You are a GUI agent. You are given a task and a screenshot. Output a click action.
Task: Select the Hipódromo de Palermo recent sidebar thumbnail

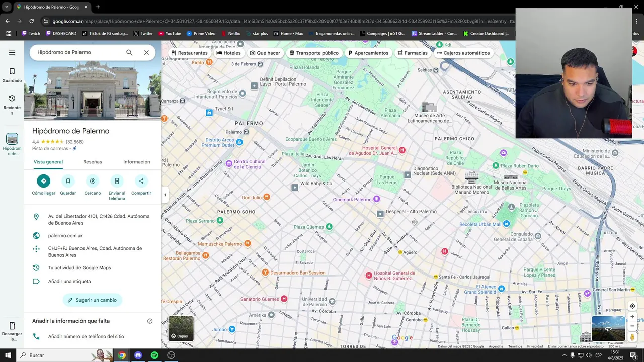tap(12, 139)
